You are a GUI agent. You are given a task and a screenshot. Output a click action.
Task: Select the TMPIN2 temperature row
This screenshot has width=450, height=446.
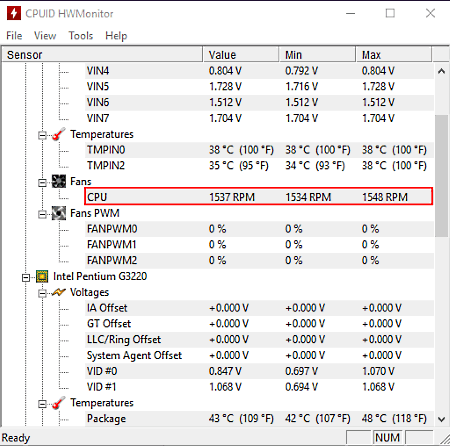click(259, 165)
